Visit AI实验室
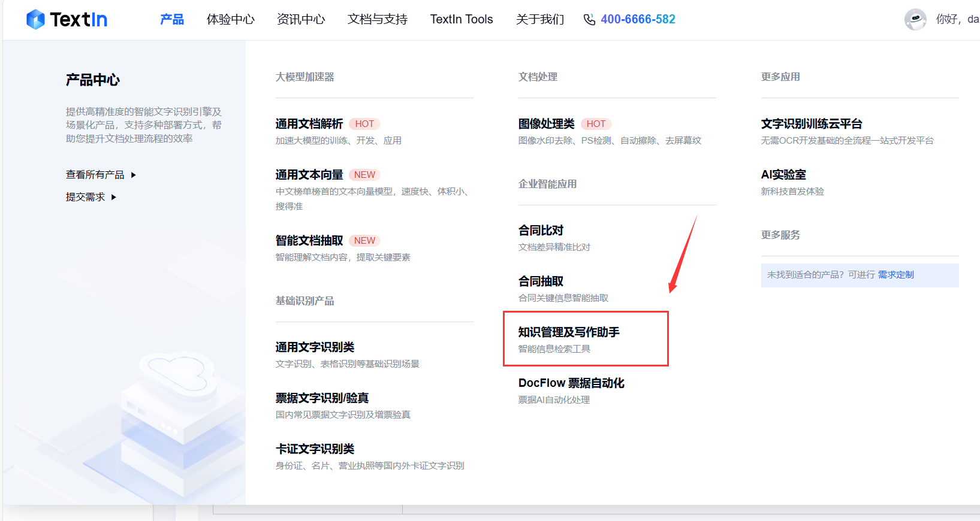980x521 pixels. click(x=783, y=175)
